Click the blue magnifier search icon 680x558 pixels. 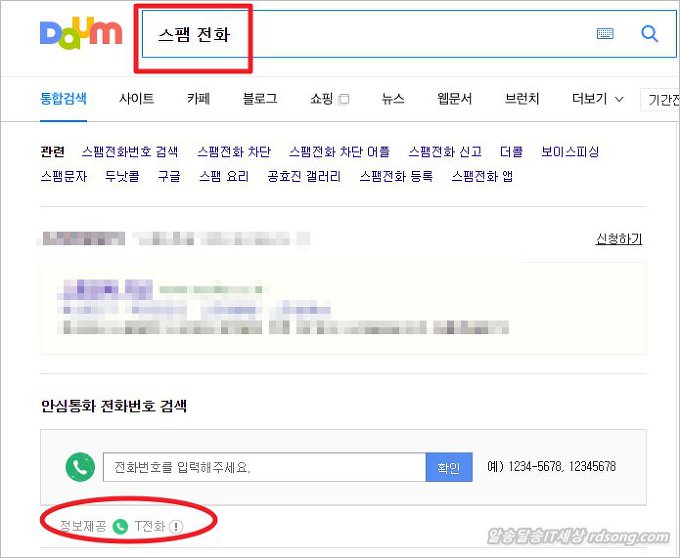(x=649, y=33)
